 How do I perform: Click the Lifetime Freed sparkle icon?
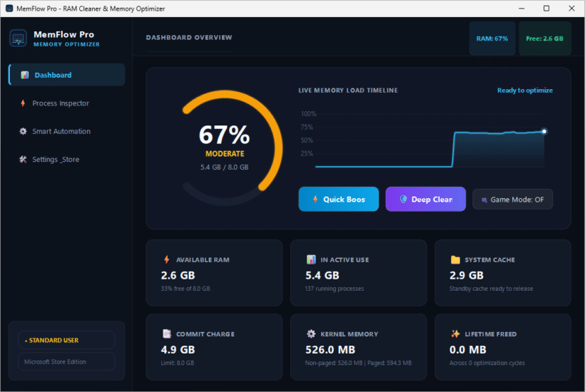point(455,334)
